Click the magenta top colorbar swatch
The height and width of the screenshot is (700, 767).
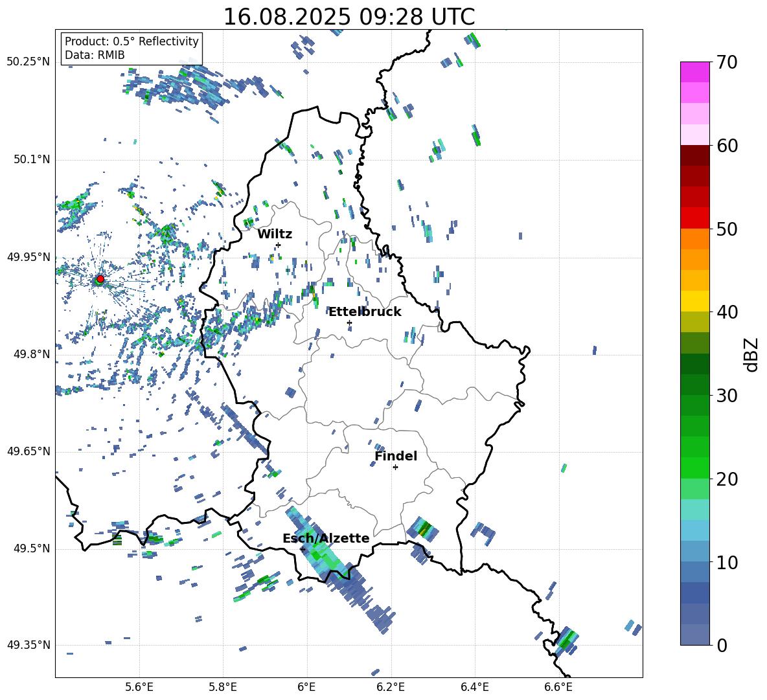694,72
